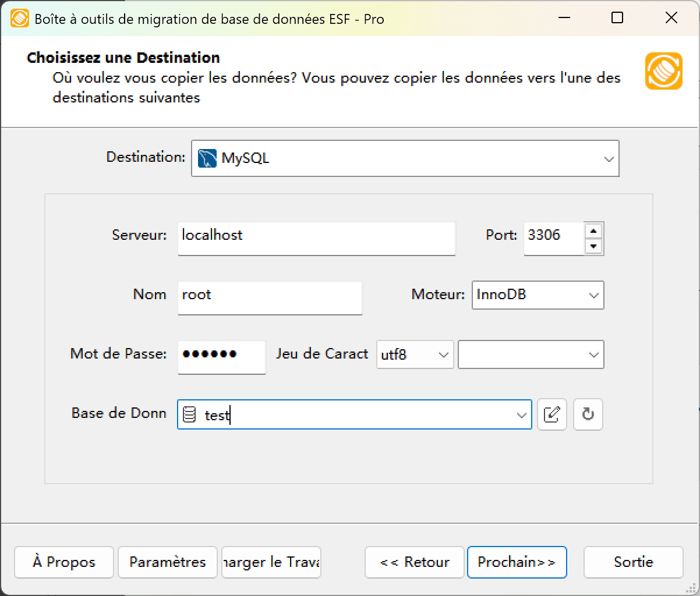Screen dimensions: 700x596
Task: Select the database cylinder icon in Base de Donn field
Action: [190, 414]
